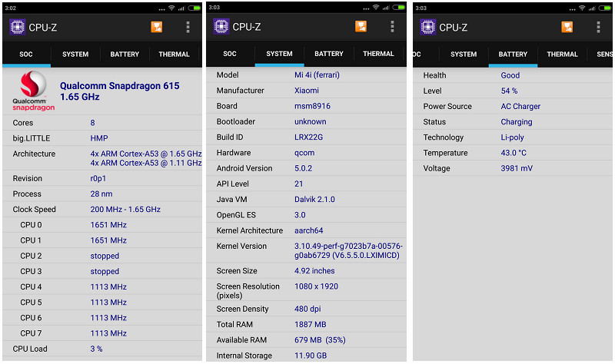Click the Qualcomm Snapdragon logo
Image resolution: width=615 pixels, height=364 pixels.
(33, 91)
